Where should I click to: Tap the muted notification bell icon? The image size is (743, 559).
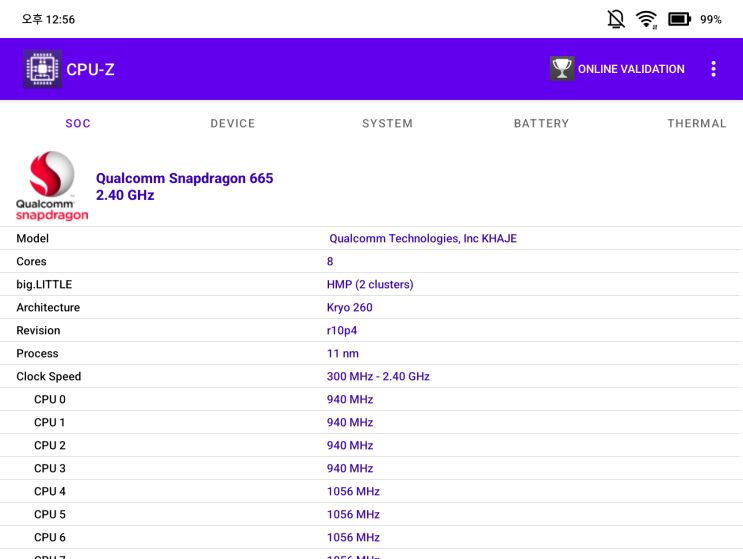pyautogui.click(x=616, y=19)
